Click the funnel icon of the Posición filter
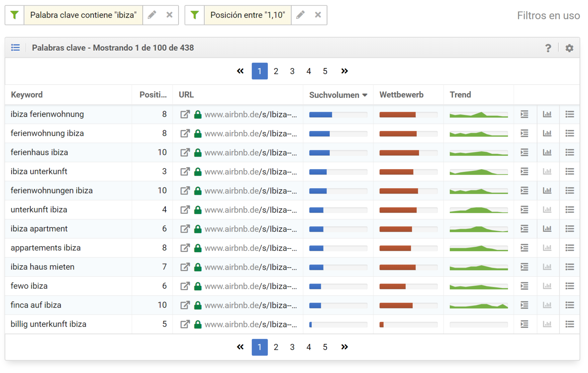The height and width of the screenshot is (373, 588). pyautogui.click(x=195, y=15)
